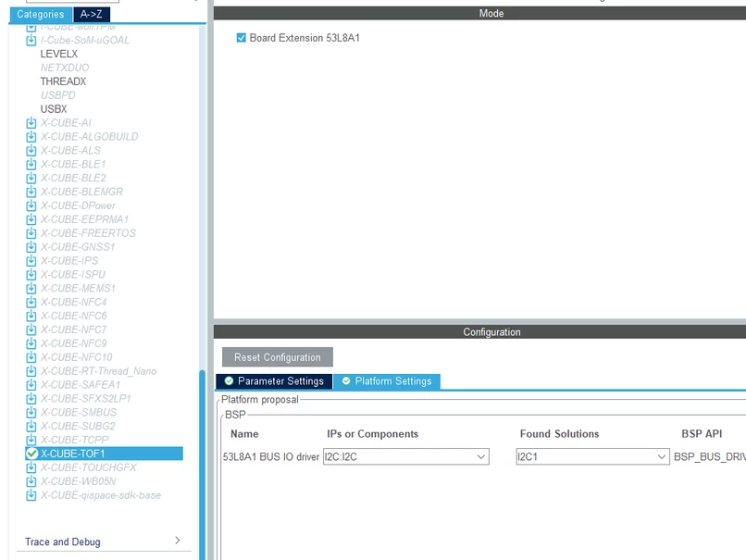Click download icon beside X-CUBE-SMBUS
746x560 pixels.
click(31, 413)
